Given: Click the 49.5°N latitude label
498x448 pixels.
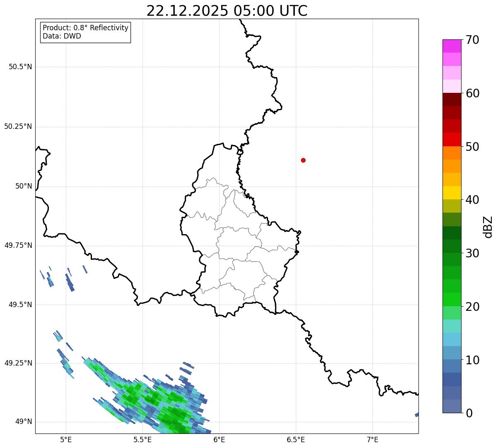Looking at the screenshot, I should click(20, 305).
